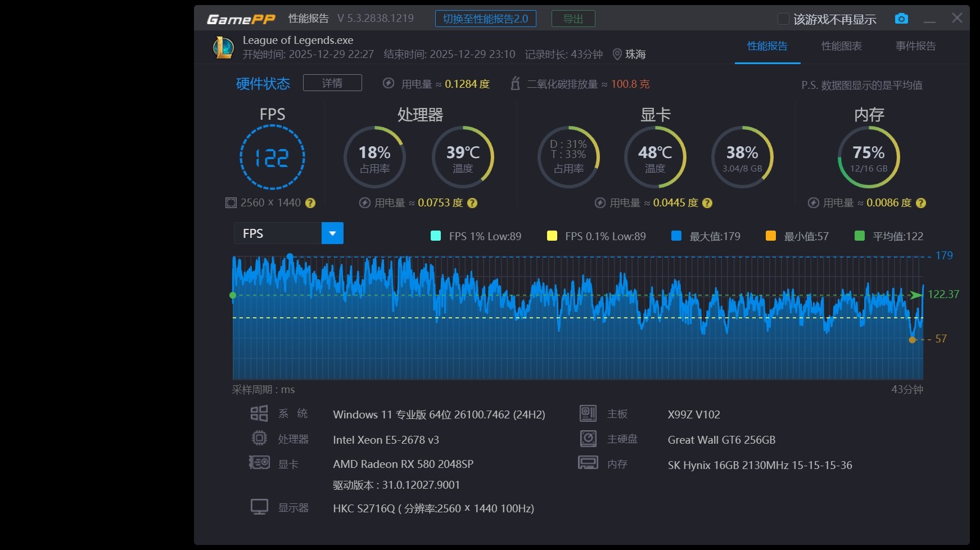This screenshot has width=980, height=550.
Task: Click the GamePP logo
Action: (x=241, y=19)
